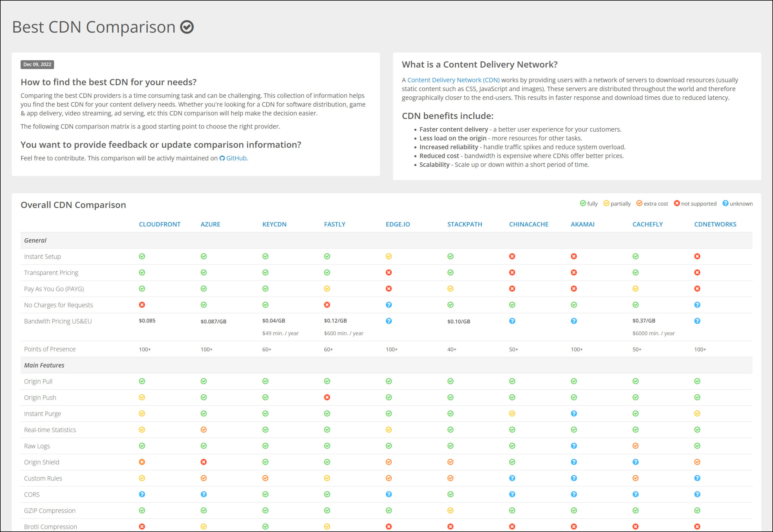Open the CDNETWORKS column header link

point(715,224)
